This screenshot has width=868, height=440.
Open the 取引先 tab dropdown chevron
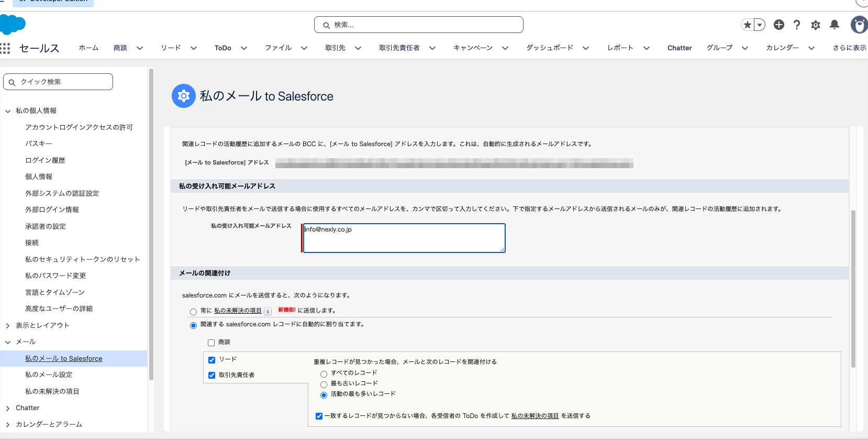358,48
